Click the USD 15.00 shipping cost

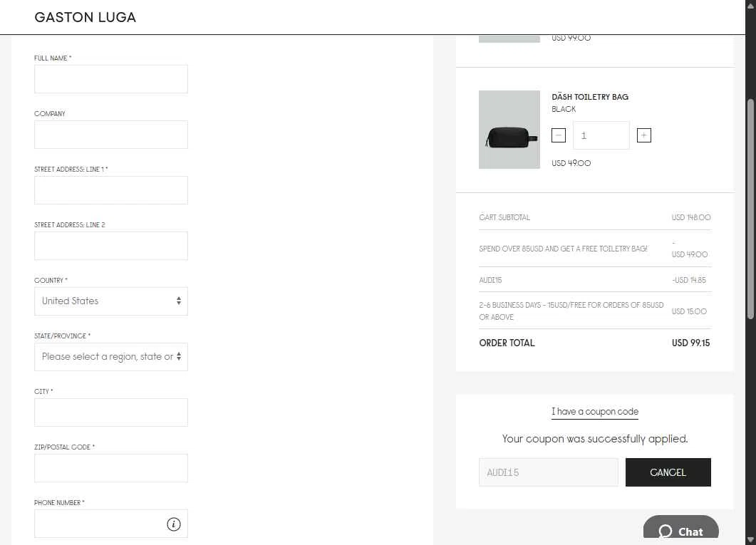[x=689, y=311]
